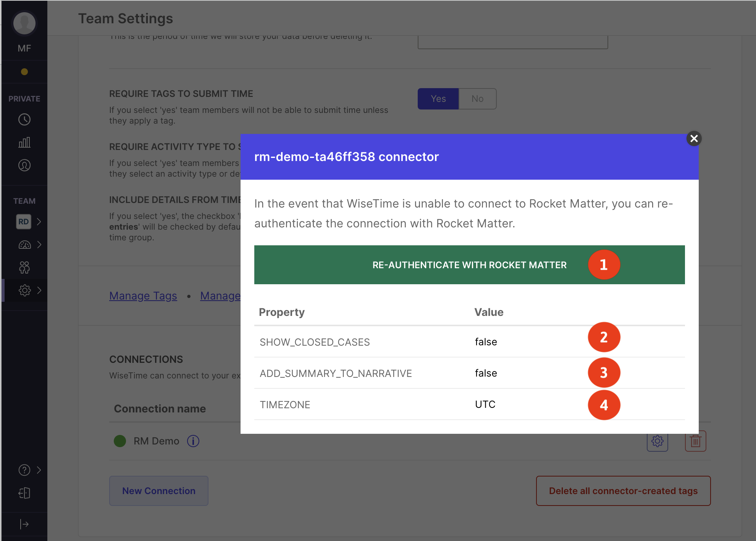Click the New Connection button
This screenshot has height=541, width=756.
[x=159, y=491]
